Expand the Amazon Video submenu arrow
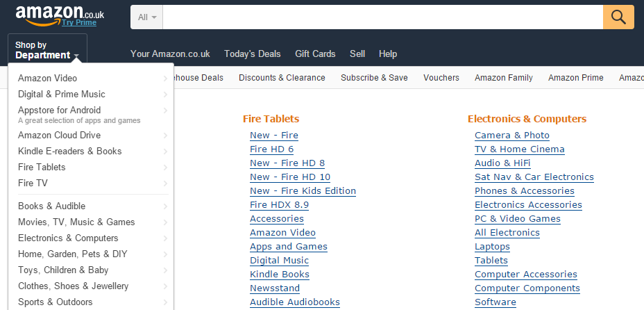644x310 pixels. [x=165, y=79]
